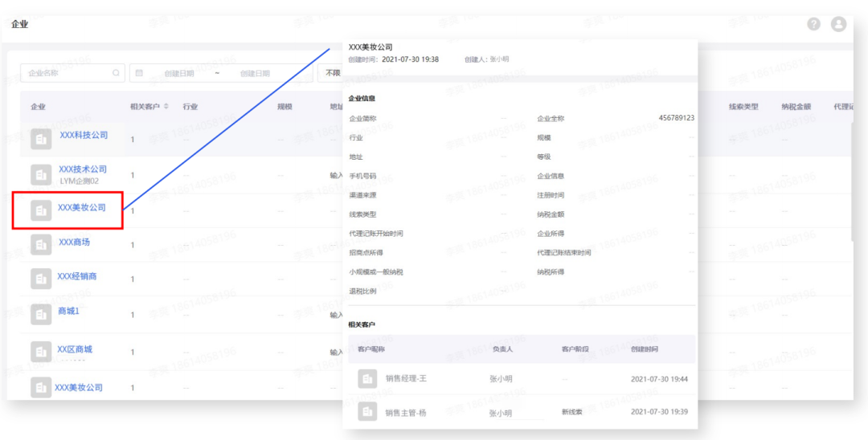Click the 线索类型 column header
This screenshot has width=868, height=440.
pyautogui.click(x=743, y=106)
